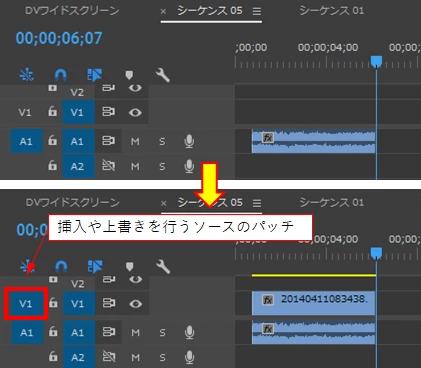421x368 pixels.
Task: Toggle V1 sync lock in upper timeline
Action: pyautogui.click(x=108, y=112)
